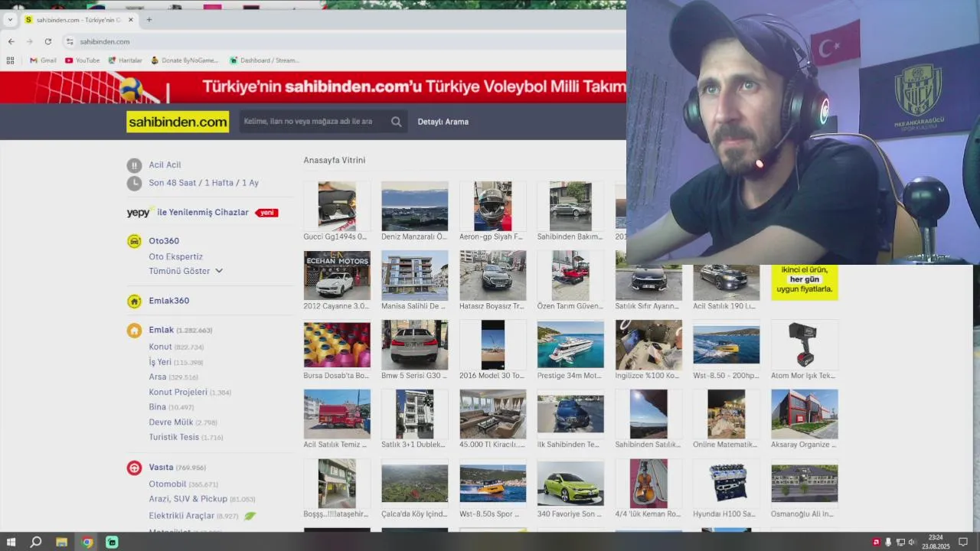Open the Devre Mülk category
The width and height of the screenshot is (980, 551).
pos(171,422)
